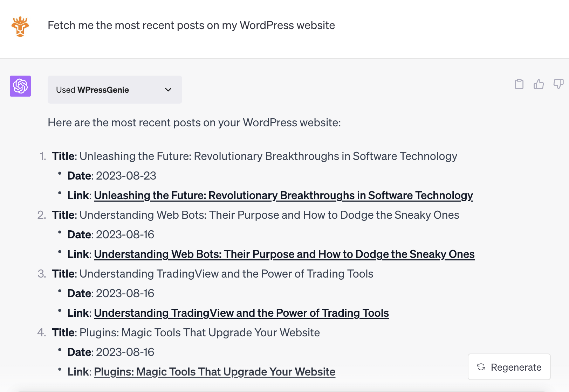Click the fourth post title about Plugins
This screenshot has width=569, height=392.
coord(200,332)
